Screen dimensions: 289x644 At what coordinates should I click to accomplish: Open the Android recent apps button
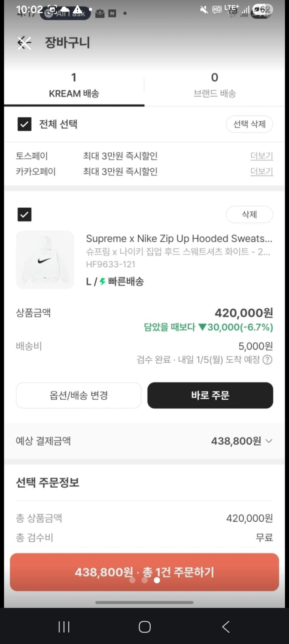click(63, 627)
